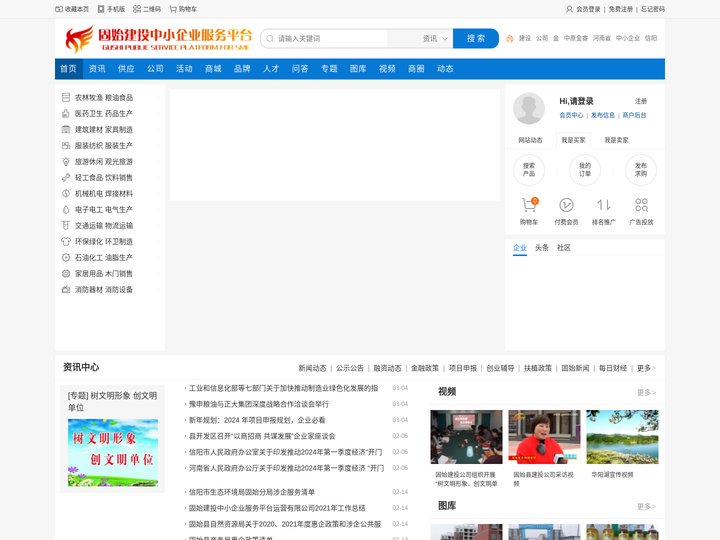
Task: Click the 我的订单 round button
Action: tap(585, 170)
